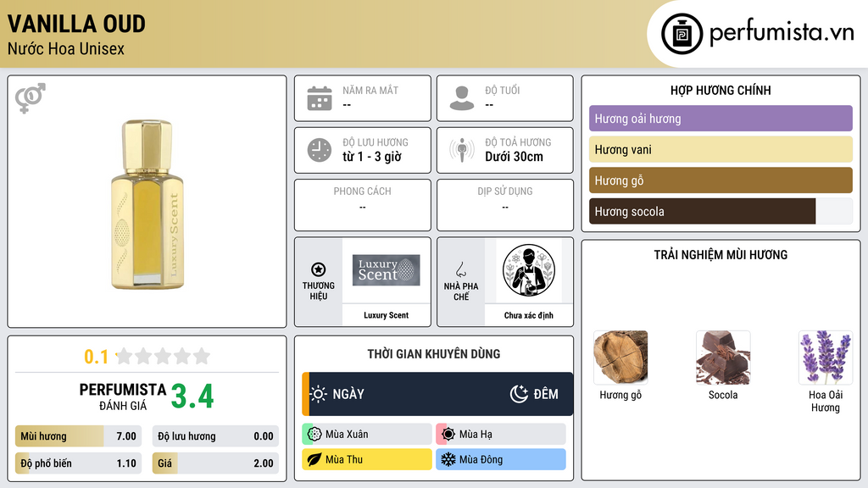
Task: Click the flower icon for Mùa Xuân
Action: tap(314, 435)
